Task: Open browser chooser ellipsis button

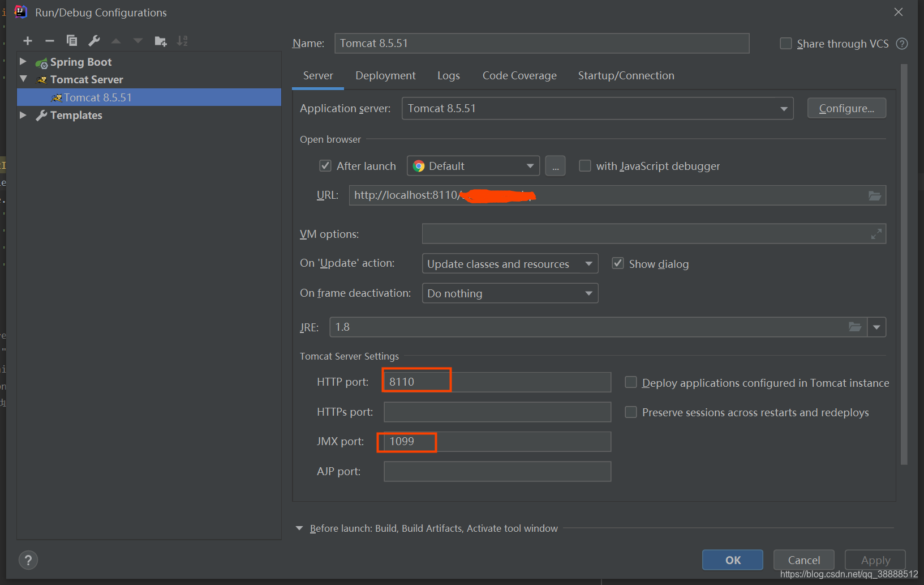Action: pos(555,166)
